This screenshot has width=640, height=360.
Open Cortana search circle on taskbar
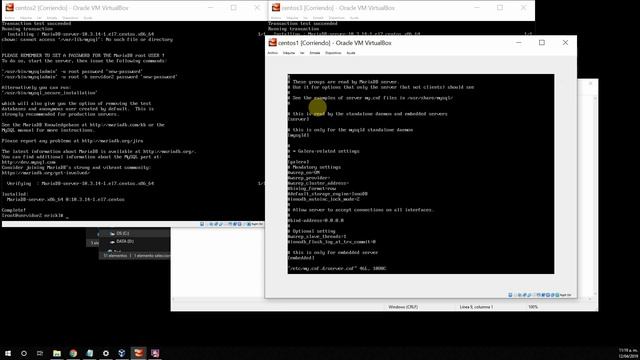tap(24, 353)
